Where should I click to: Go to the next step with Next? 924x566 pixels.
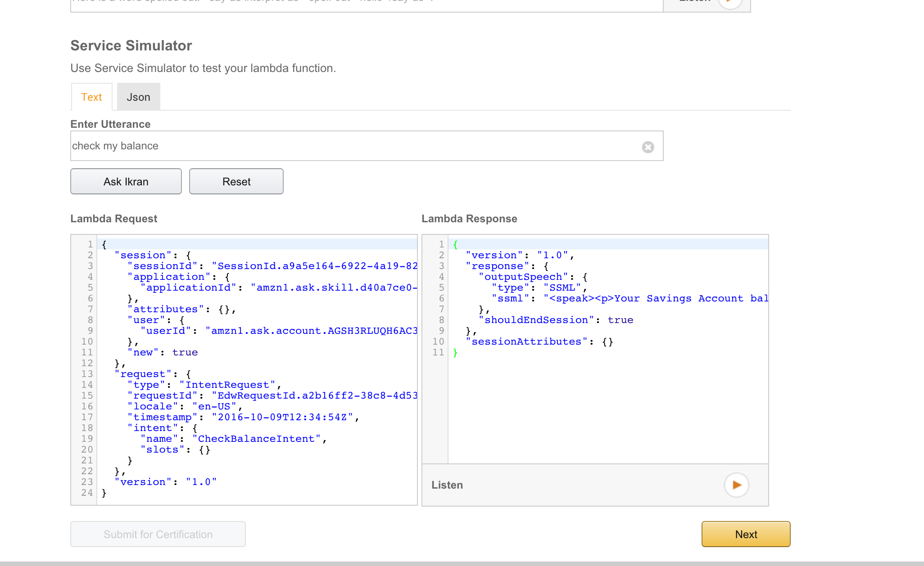[746, 534]
